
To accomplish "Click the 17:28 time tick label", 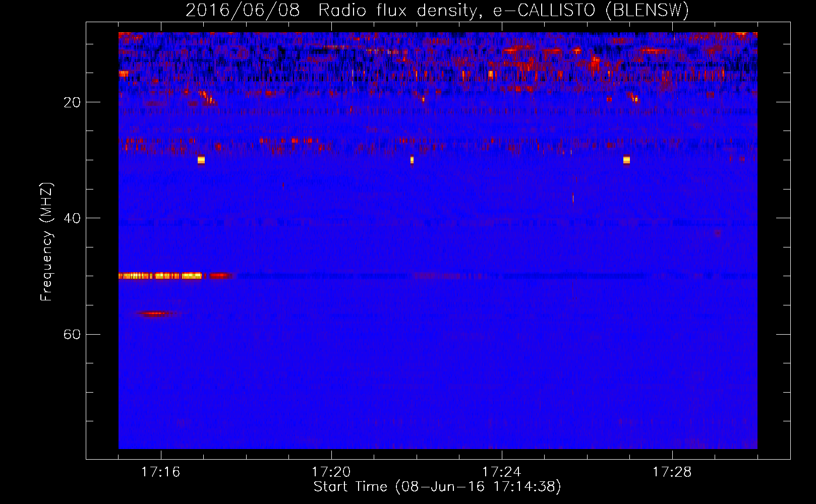I will click(x=672, y=472).
